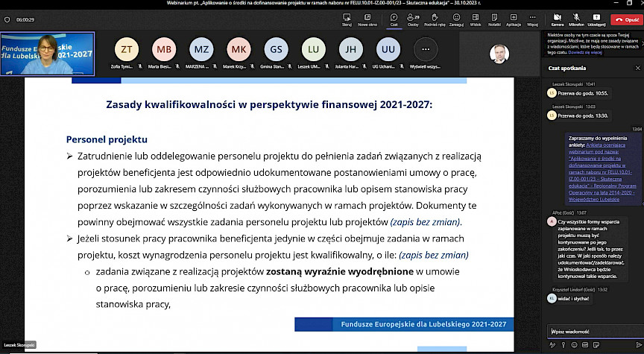Viewport: 644px width, 354px height.
Task: Dismiss the organization policy notice
Action: point(642,42)
